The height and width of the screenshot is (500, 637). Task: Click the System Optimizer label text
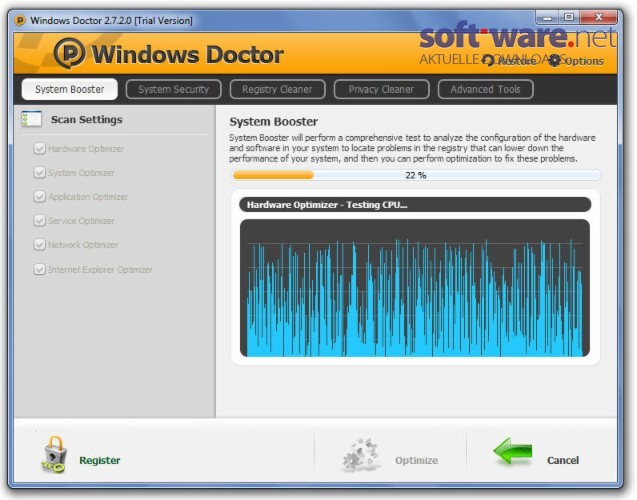pos(81,173)
